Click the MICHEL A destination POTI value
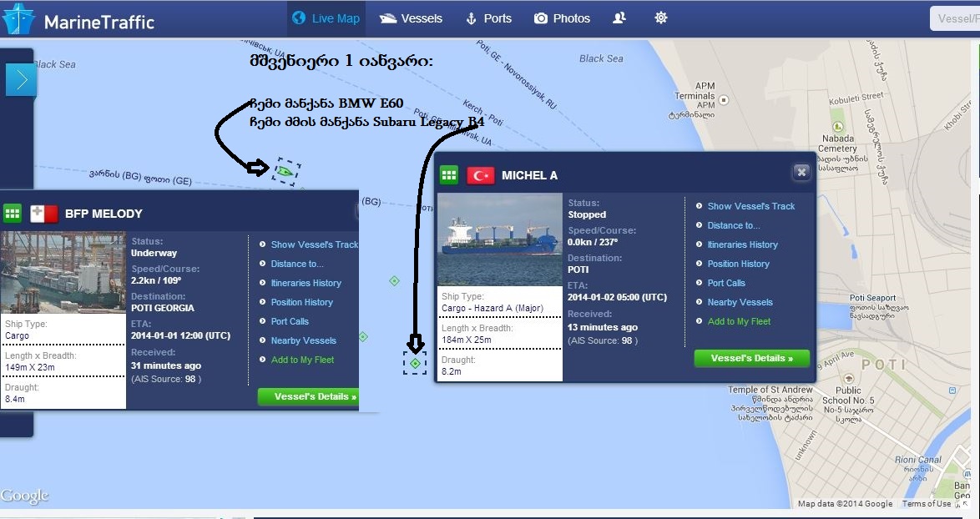 [x=578, y=270]
